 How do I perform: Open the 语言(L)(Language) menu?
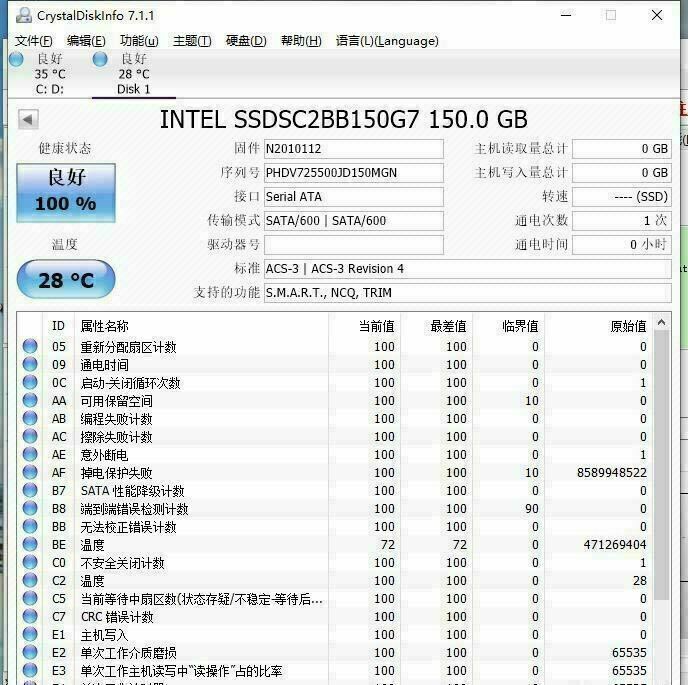click(x=387, y=41)
